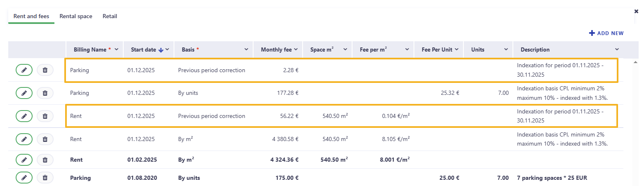Image resolution: width=644 pixels, height=186 pixels.
Task: Edit the 177.28 € Parking row
Action: click(24, 93)
